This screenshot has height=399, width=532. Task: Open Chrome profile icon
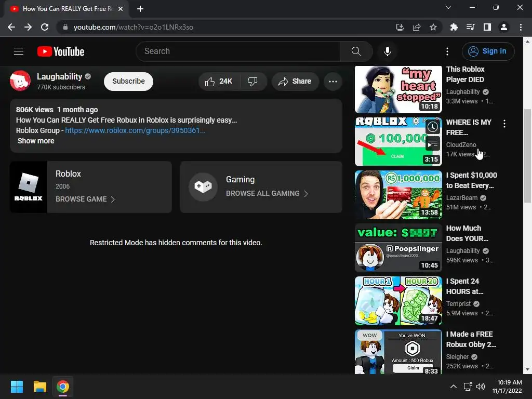tap(504, 27)
